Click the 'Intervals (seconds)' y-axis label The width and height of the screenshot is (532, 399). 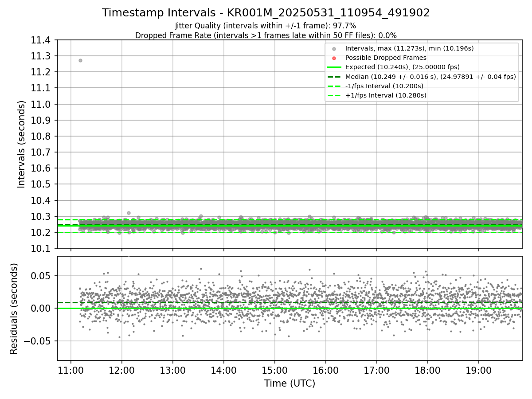click(22, 144)
